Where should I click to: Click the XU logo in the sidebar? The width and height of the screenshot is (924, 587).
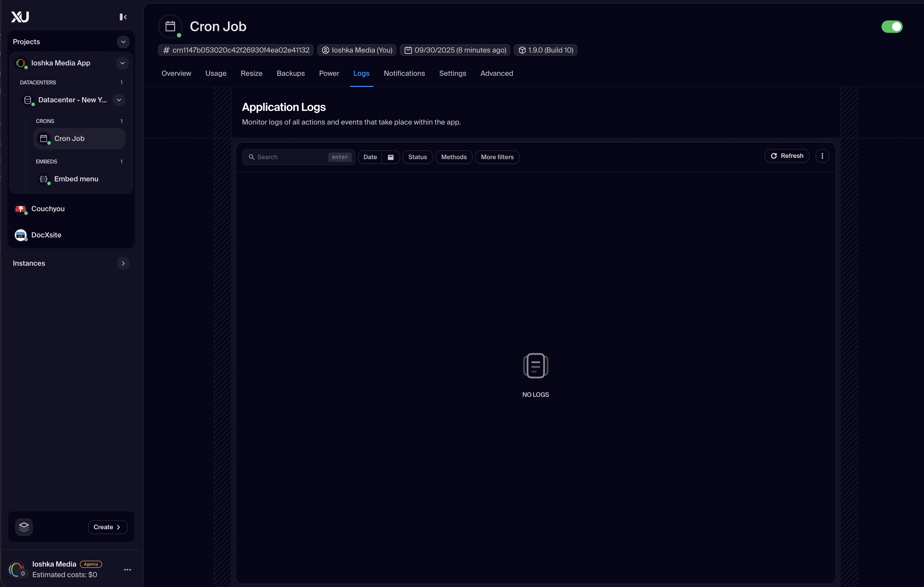tap(20, 17)
